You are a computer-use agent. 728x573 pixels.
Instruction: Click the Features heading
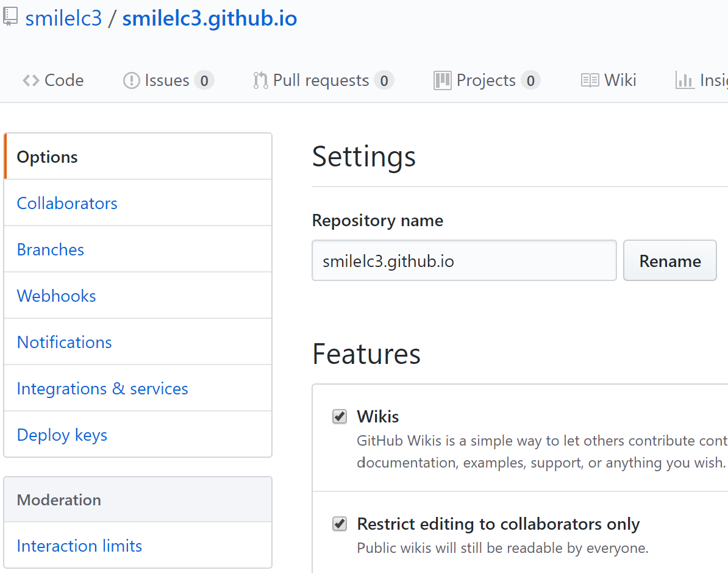366,354
